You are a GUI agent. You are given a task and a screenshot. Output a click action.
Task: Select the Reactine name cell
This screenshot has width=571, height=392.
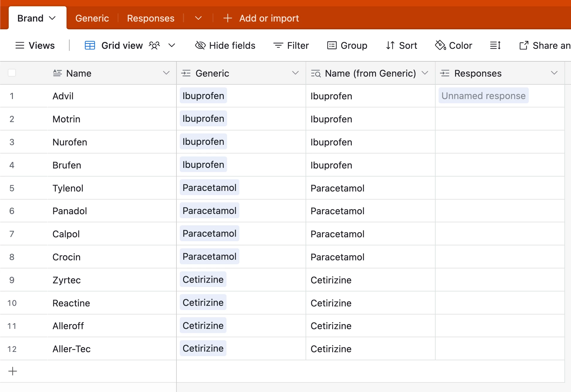[x=112, y=303]
